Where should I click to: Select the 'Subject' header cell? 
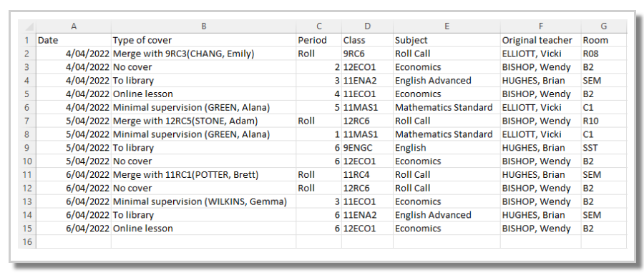pyautogui.click(x=447, y=40)
